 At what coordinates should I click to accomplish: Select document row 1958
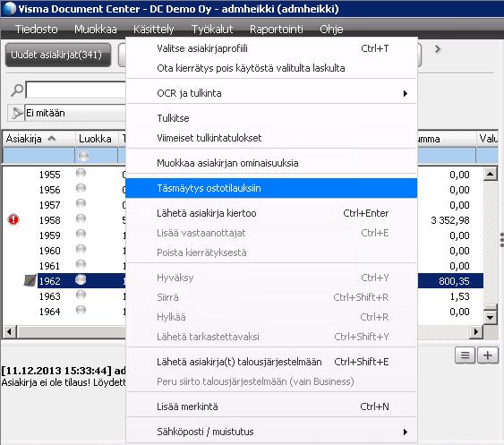tap(49, 220)
